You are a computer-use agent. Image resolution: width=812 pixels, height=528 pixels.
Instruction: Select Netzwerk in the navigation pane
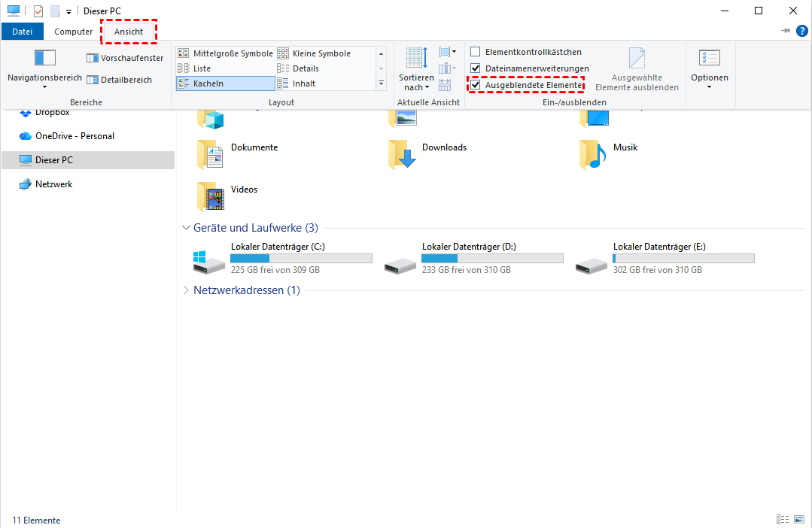[53, 184]
